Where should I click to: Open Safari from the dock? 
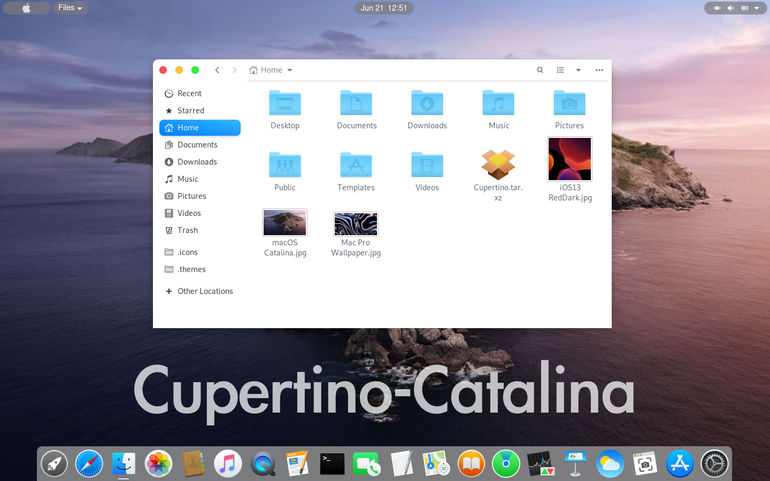[x=89, y=463]
